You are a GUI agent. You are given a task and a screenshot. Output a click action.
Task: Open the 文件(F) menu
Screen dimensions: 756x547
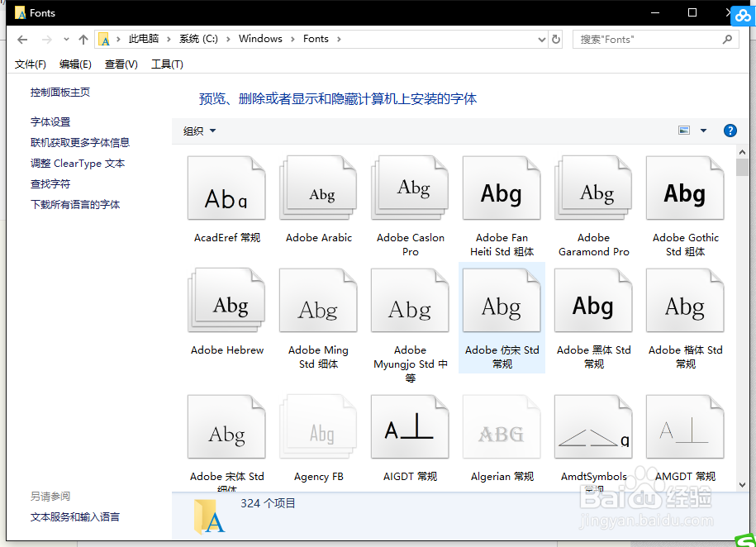tap(31, 64)
